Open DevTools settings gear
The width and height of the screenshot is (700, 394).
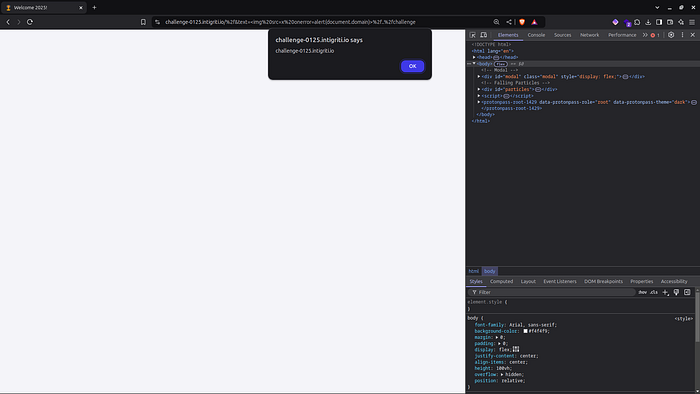pos(671,35)
